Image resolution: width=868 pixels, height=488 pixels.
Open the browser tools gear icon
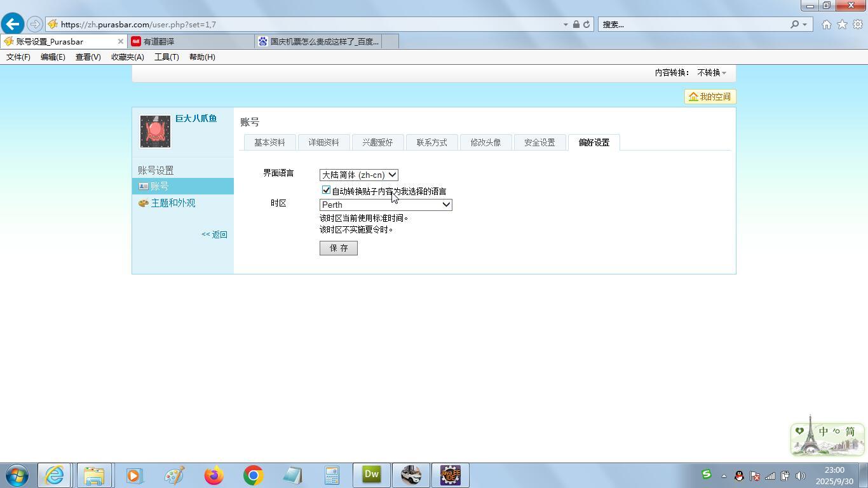(857, 24)
